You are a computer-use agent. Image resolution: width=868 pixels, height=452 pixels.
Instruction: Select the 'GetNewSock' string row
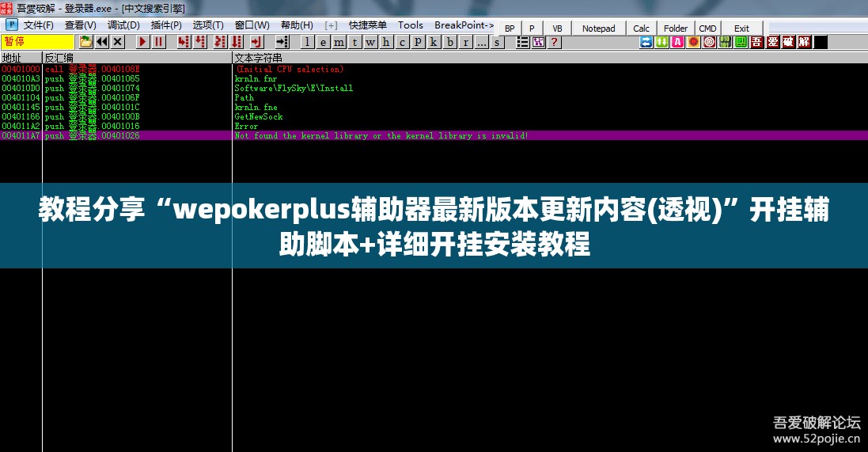(434, 117)
